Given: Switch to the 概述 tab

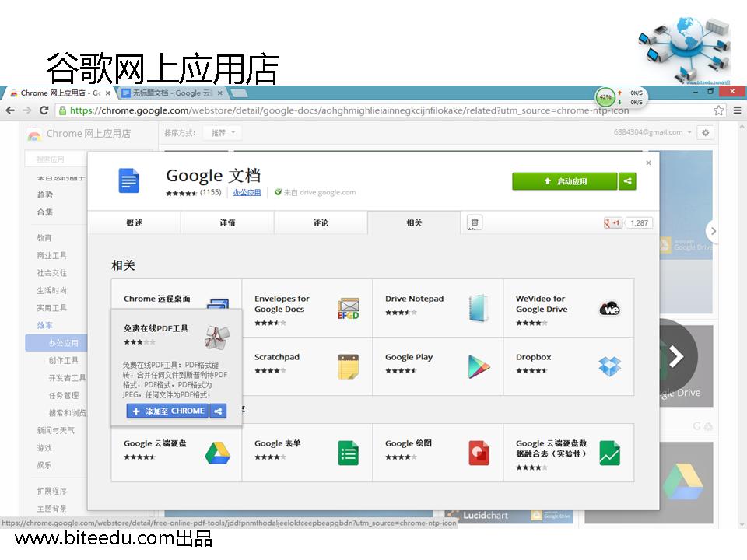Looking at the screenshot, I should pos(134,222).
